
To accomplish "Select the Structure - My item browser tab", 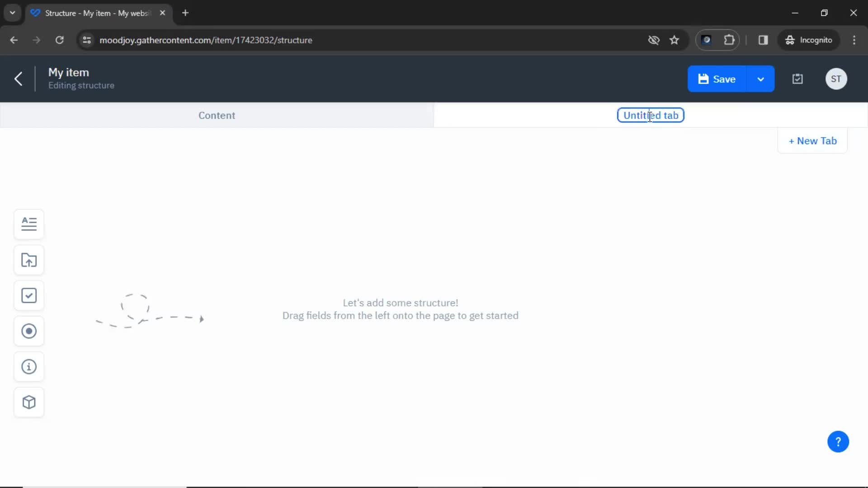I will point(97,13).
